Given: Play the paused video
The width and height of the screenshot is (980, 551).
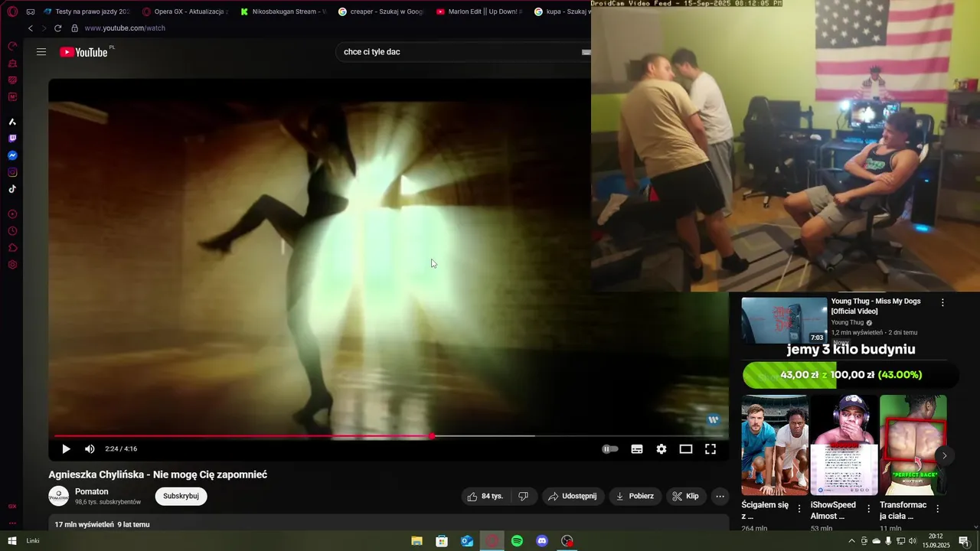Looking at the screenshot, I should tap(66, 449).
